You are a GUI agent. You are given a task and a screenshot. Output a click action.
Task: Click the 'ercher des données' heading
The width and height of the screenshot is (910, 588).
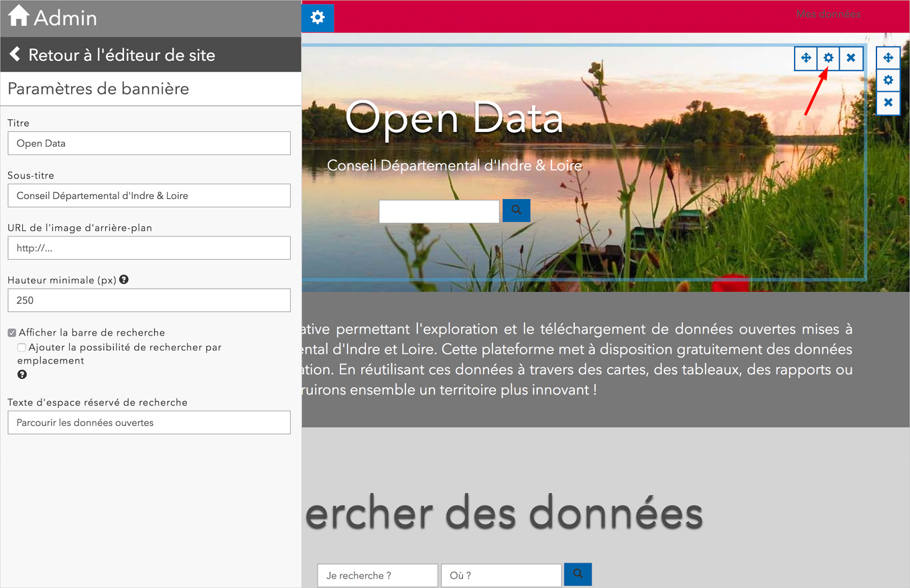pyautogui.click(x=504, y=513)
